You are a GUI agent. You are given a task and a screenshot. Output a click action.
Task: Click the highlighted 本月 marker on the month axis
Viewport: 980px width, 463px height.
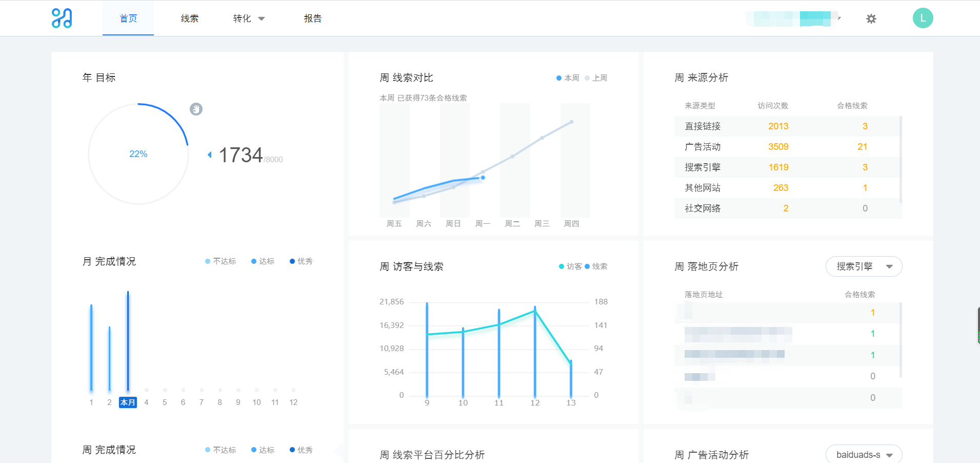pos(128,402)
